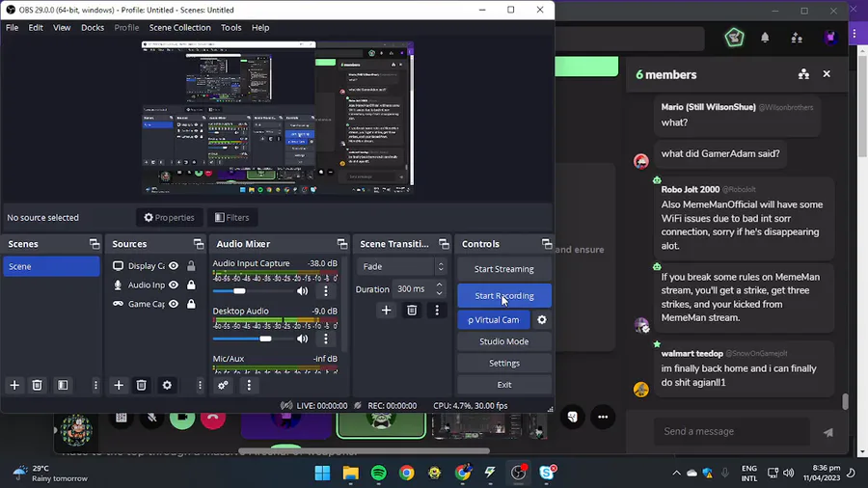The width and height of the screenshot is (868, 488).
Task: Toggle lock on Game Capture source
Action: click(191, 304)
